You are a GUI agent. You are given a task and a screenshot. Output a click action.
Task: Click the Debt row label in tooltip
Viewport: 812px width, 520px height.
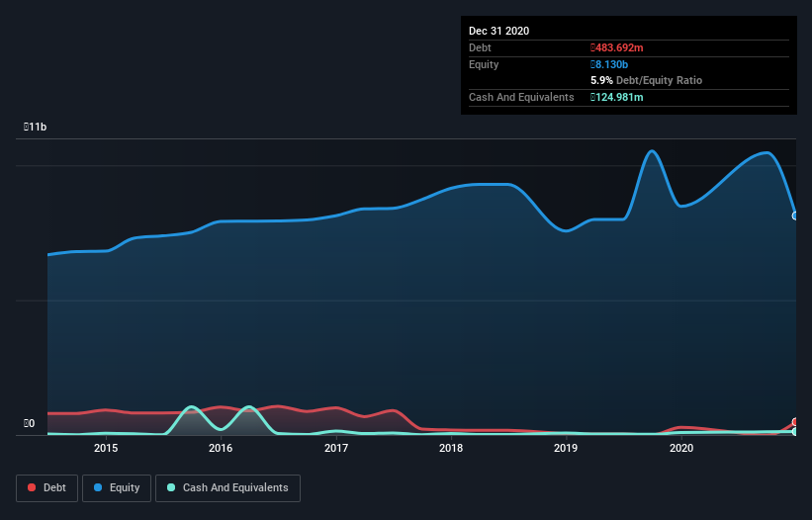coord(480,47)
